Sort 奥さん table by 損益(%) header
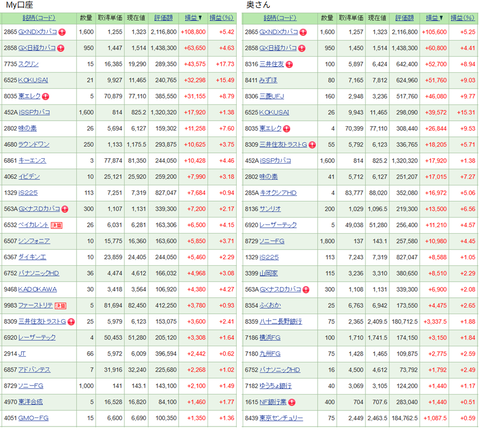The width and height of the screenshot is (480, 430). pyautogui.click(x=463, y=18)
